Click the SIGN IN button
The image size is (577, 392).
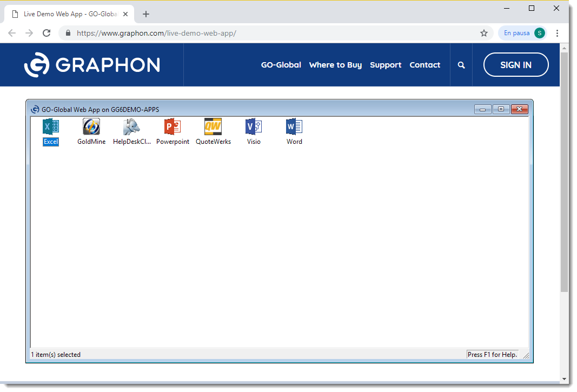pyautogui.click(x=516, y=65)
